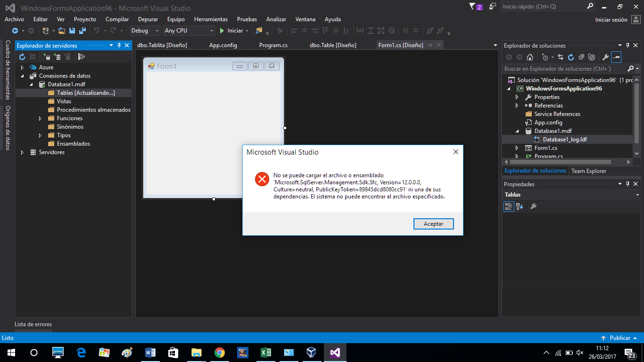Click the Refresh icon in solution explorer
The width and height of the screenshot is (644, 362).
[x=571, y=57]
